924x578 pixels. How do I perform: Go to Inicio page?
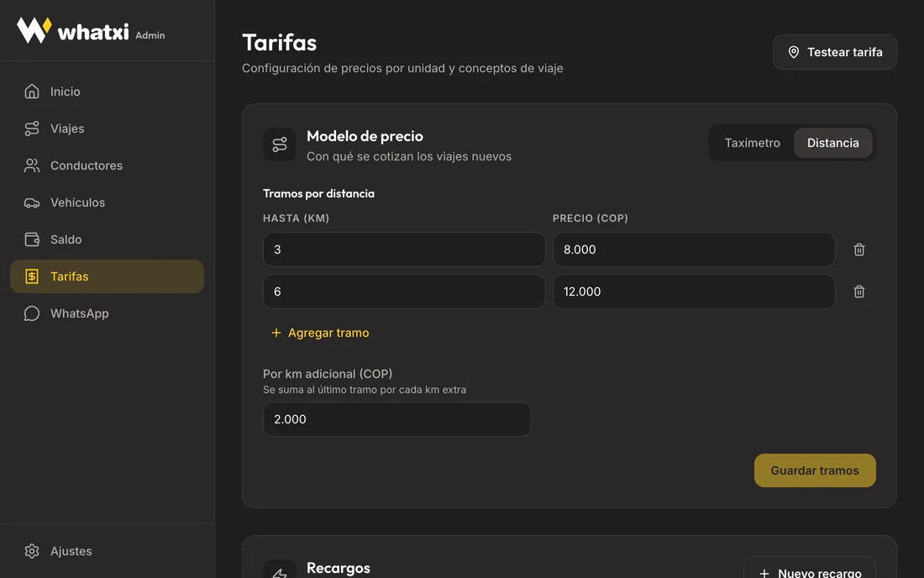[x=107, y=92]
